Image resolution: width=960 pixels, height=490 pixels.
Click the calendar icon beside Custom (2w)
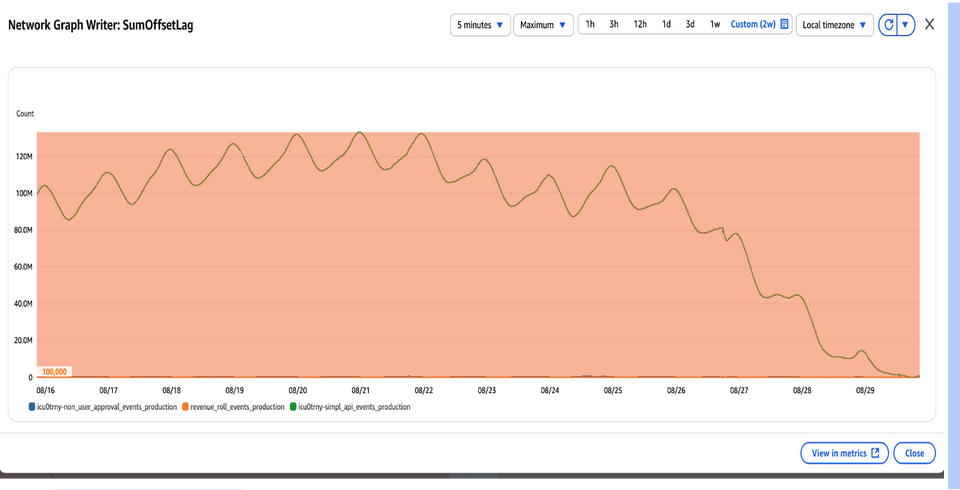785,24
